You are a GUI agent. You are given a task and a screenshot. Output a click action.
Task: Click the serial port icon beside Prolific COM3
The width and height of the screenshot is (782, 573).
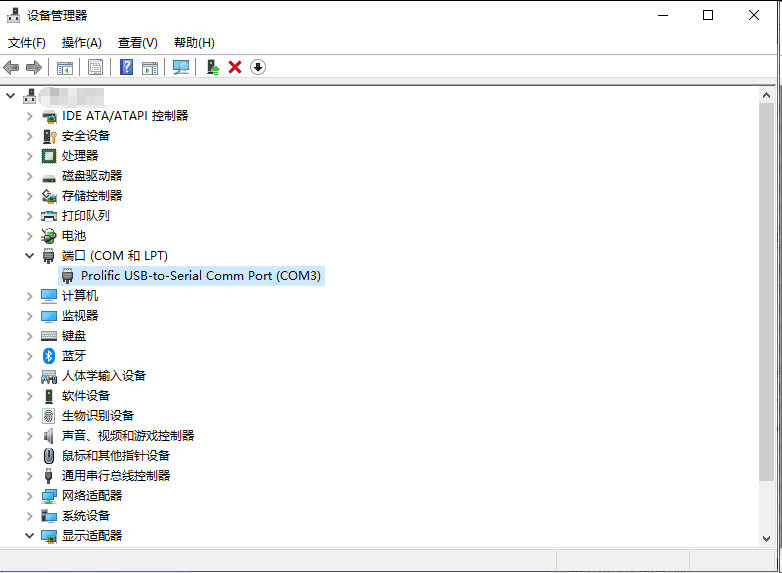tap(67, 276)
